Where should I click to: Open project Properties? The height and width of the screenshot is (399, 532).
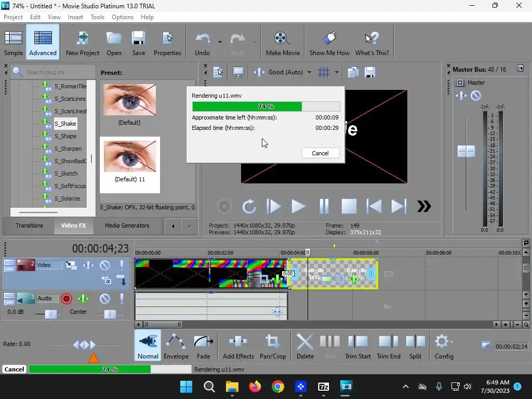167,42
